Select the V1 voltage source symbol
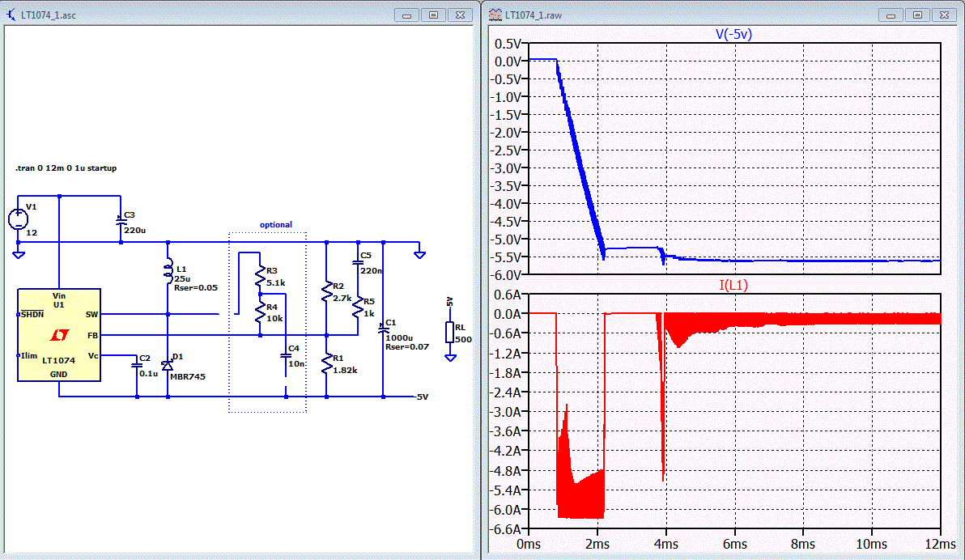 (18, 218)
